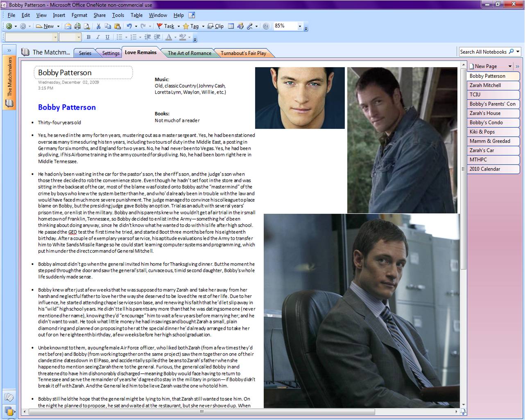Toggle Italic formatting
The height and width of the screenshot is (420, 525).
click(x=98, y=37)
